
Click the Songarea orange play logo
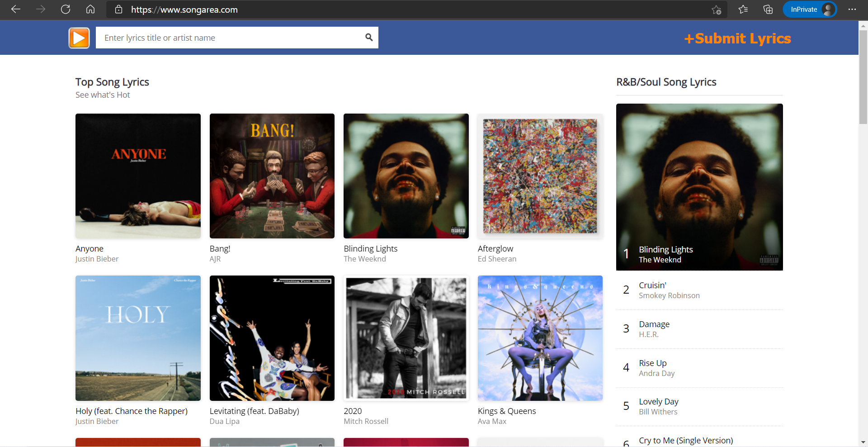(x=79, y=38)
